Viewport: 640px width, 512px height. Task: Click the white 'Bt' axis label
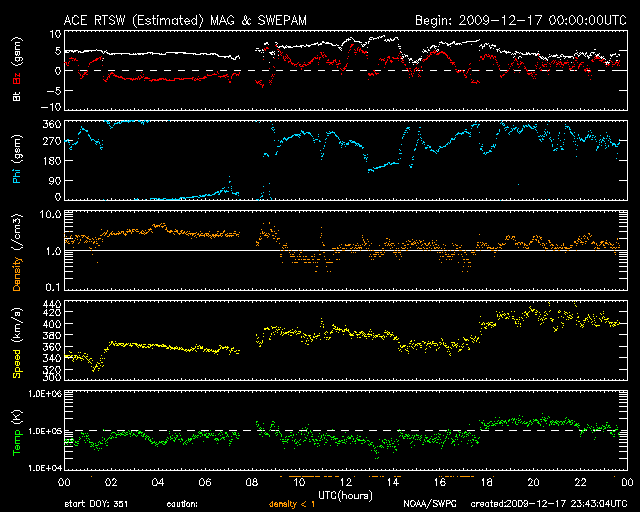pos(17,96)
